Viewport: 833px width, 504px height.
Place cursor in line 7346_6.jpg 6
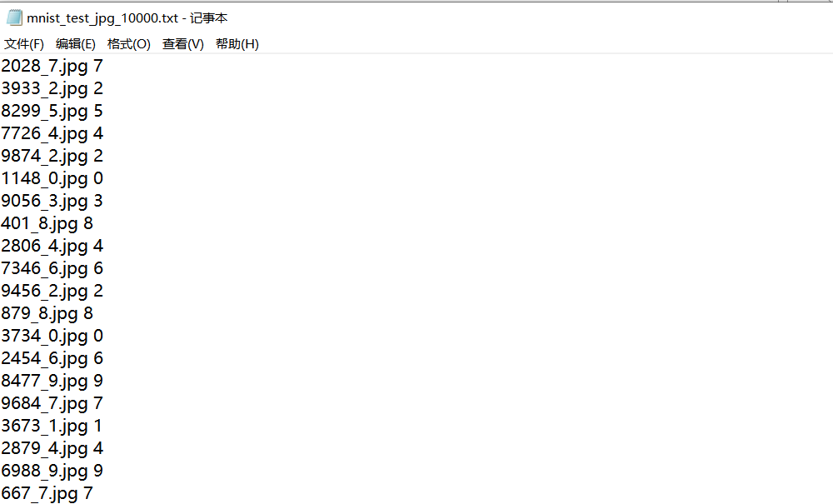[52, 269]
